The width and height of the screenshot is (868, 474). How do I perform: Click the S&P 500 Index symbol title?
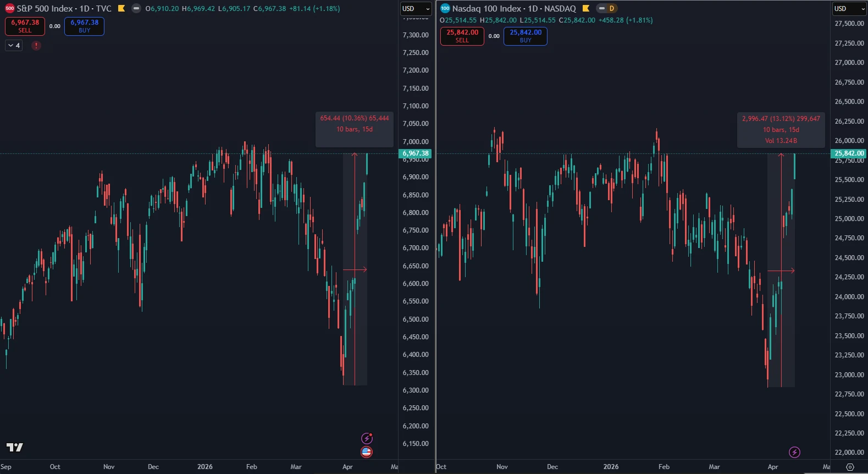click(64, 9)
